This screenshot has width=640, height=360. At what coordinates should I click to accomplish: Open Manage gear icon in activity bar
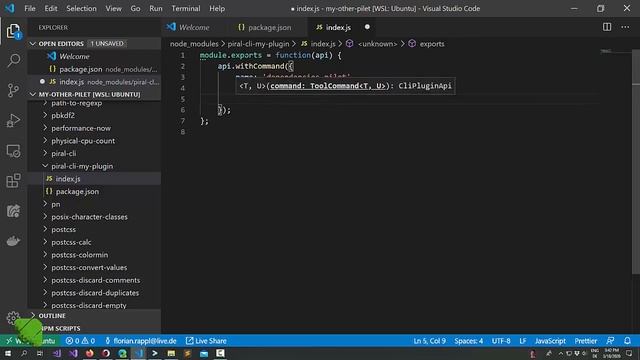(13, 318)
